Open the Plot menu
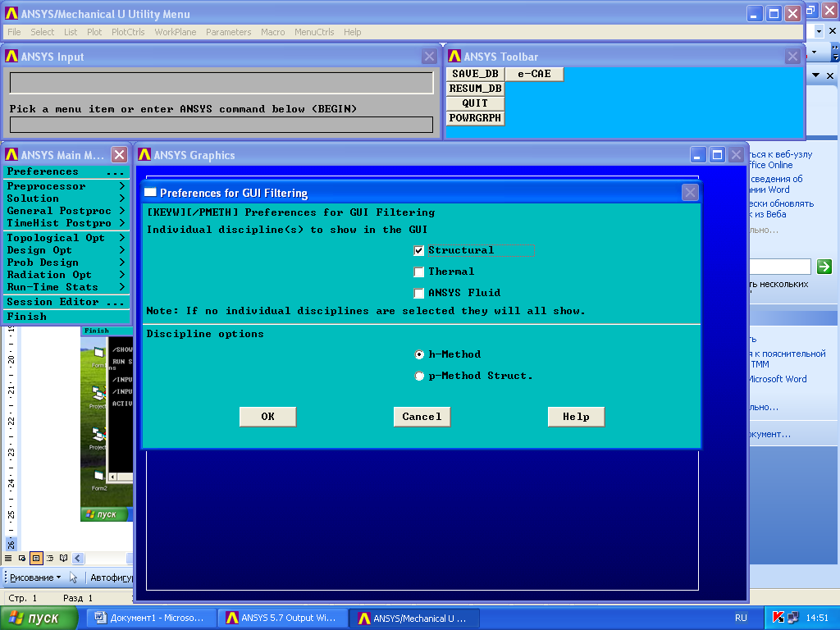The height and width of the screenshot is (630, 840). tap(94, 32)
